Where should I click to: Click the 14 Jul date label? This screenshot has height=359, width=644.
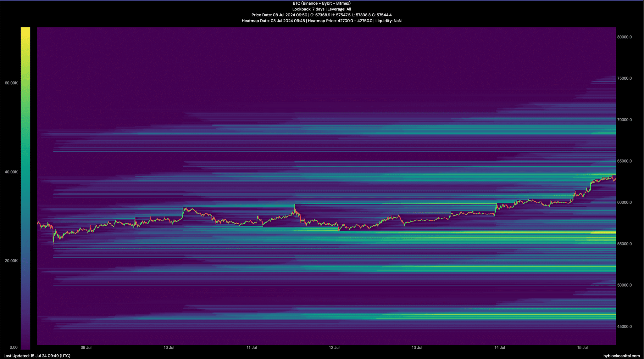pyautogui.click(x=500, y=348)
